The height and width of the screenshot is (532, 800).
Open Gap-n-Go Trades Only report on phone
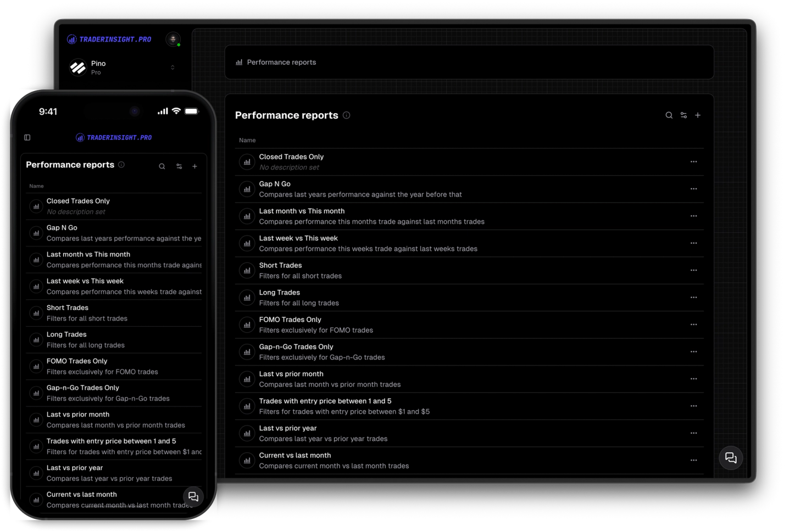tap(114, 393)
